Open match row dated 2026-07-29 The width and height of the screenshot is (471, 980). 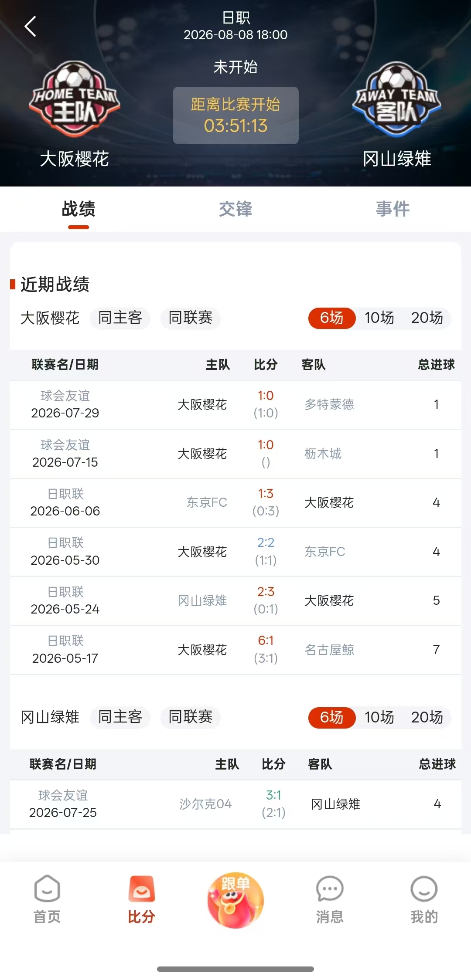[235, 405]
